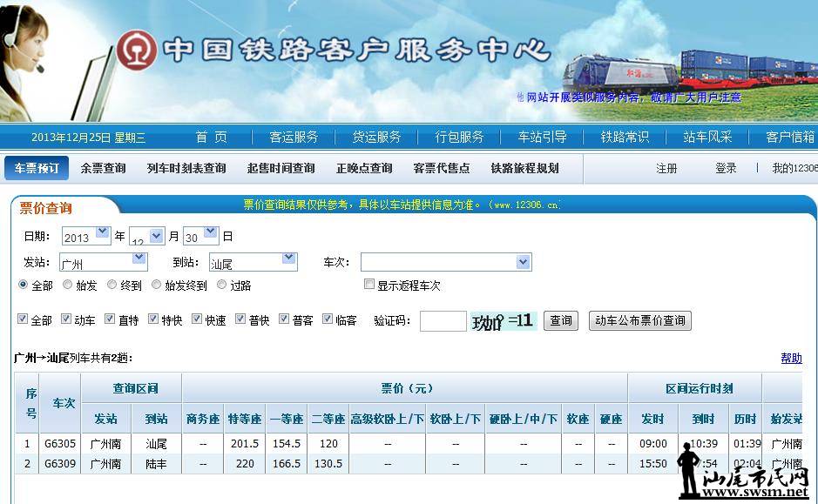Click the 票价查询 panel heading
Viewport: 818px width, 504px height.
(x=46, y=208)
